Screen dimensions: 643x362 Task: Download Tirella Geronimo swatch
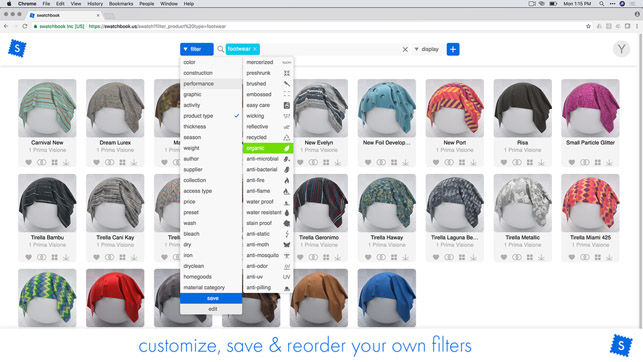(x=337, y=257)
